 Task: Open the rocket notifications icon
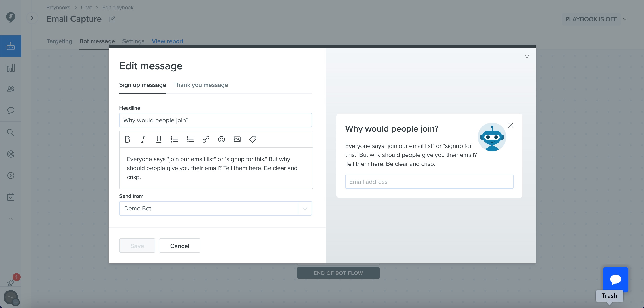pos(11,282)
